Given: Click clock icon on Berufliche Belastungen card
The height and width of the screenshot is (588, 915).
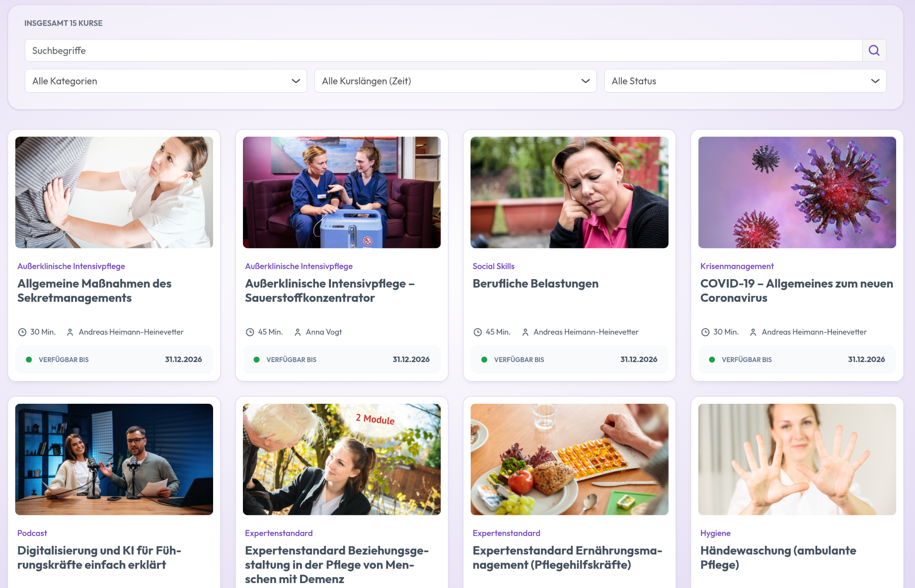Looking at the screenshot, I should pyautogui.click(x=477, y=332).
